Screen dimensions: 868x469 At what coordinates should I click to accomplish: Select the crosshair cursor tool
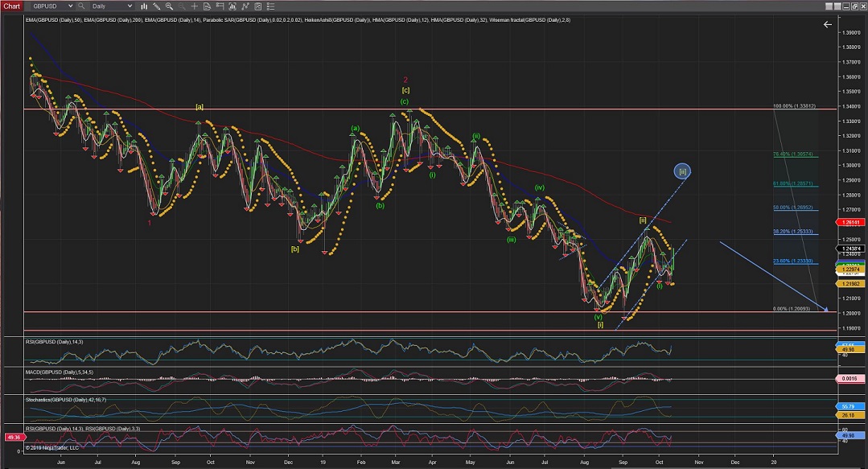pyautogui.click(x=194, y=6)
